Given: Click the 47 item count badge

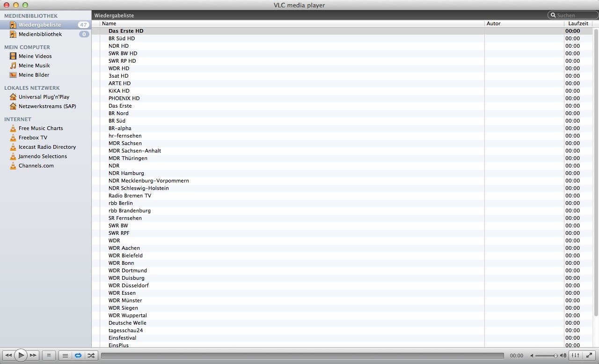Looking at the screenshot, I should (84, 25).
